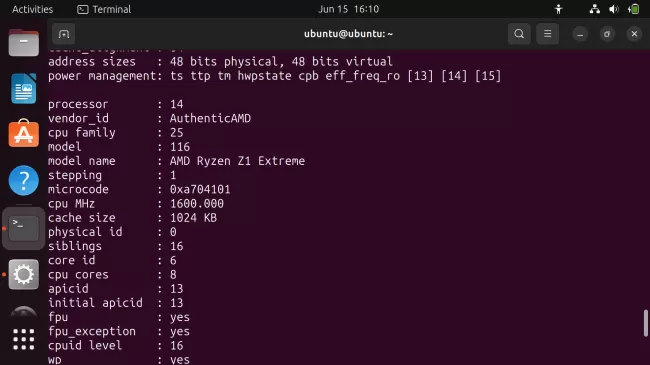650x365 pixels.
Task: Select the Terminal icon in dock
Action: (x=24, y=229)
